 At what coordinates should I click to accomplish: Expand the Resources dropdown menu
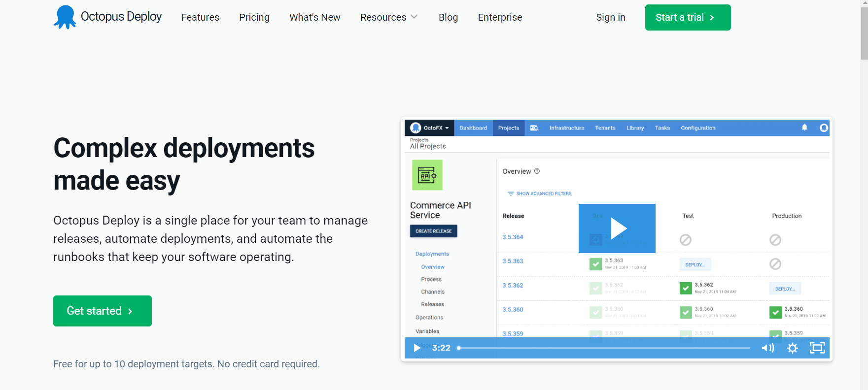(x=389, y=17)
